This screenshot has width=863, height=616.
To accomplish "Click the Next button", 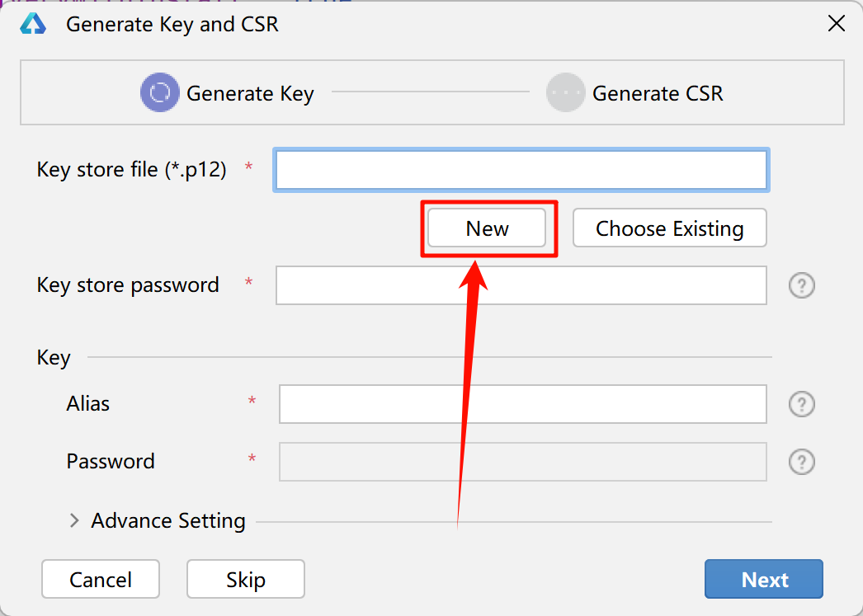I will click(x=764, y=579).
